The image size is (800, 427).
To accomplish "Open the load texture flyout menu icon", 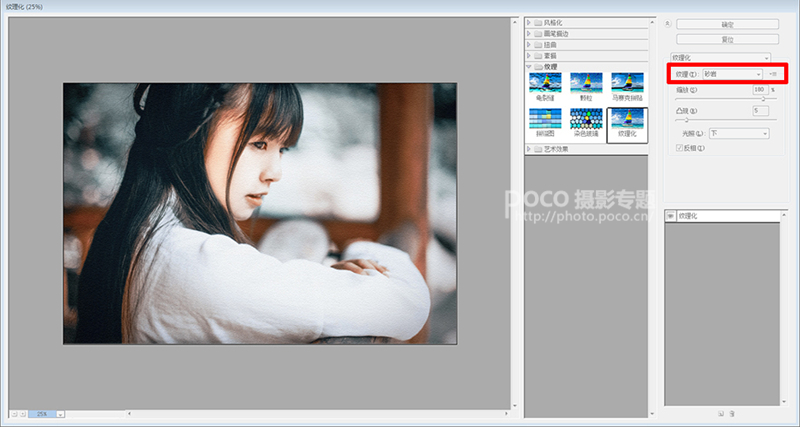I will click(x=773, y=74).
